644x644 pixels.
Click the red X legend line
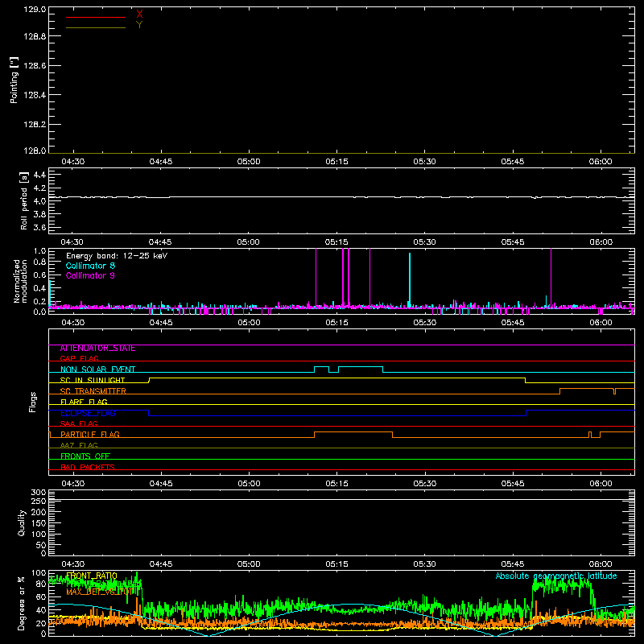pyautogui.click(x=96, y=17)
